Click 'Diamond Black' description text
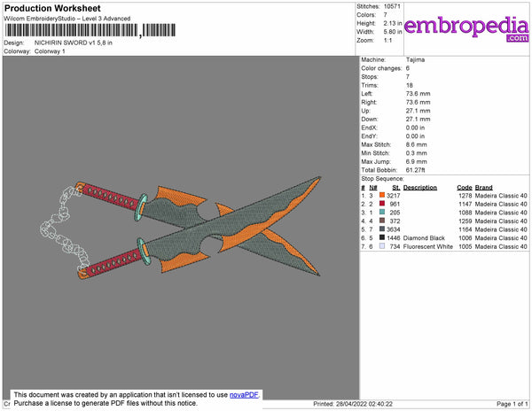The width and height of the screenshot is (532, 411). [424, 238]
